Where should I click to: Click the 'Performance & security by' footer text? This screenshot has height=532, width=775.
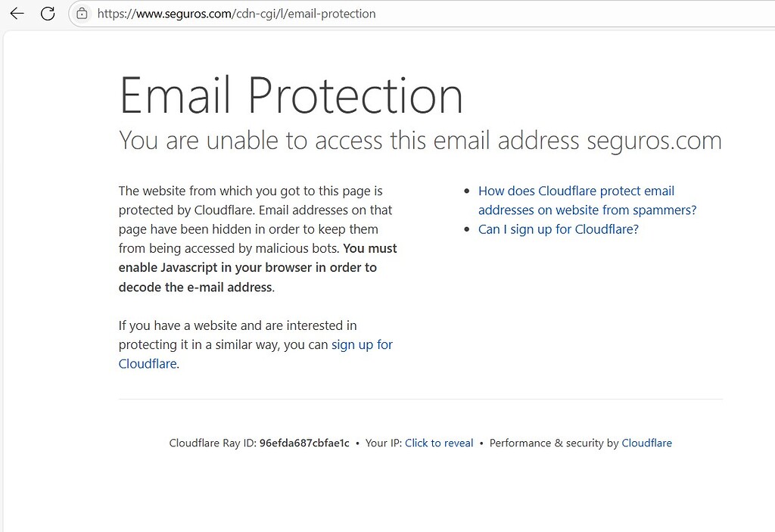(554, 443)
